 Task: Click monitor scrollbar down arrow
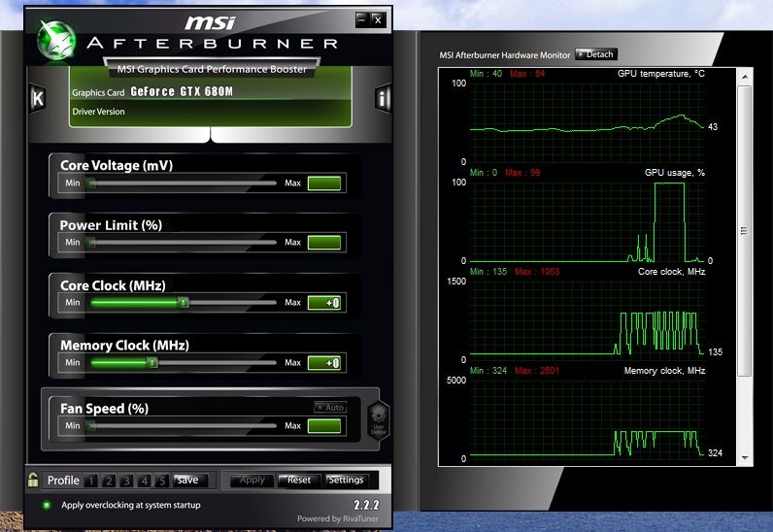(x=745, y=458)
